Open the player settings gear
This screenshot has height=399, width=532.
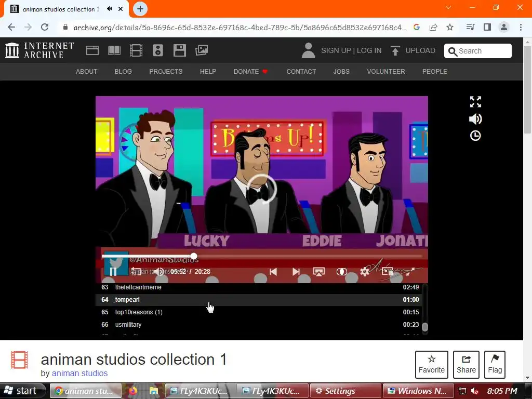coord(364,271)
